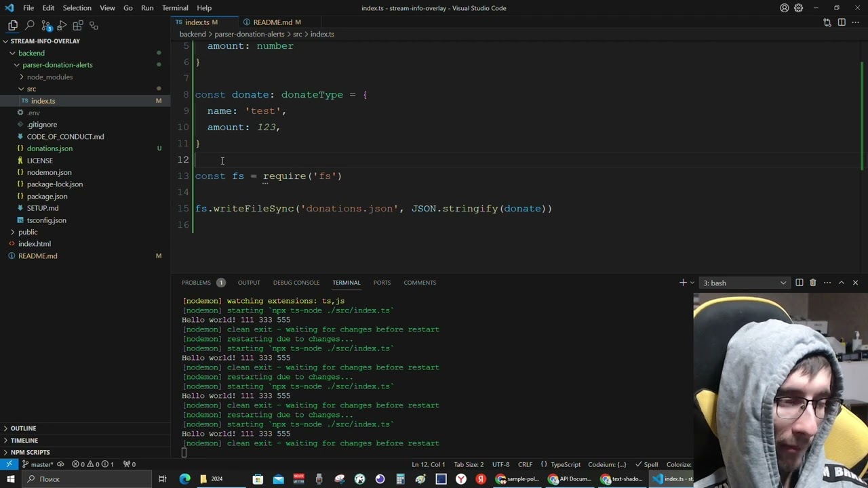Expand the TIMELINE section
Image resolution: width=868 pixels, height=488 pixels.
point(24,441)
